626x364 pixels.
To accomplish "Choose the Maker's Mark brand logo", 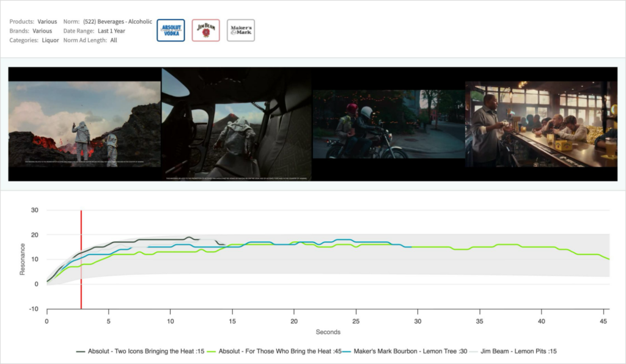I will [241, 30].
